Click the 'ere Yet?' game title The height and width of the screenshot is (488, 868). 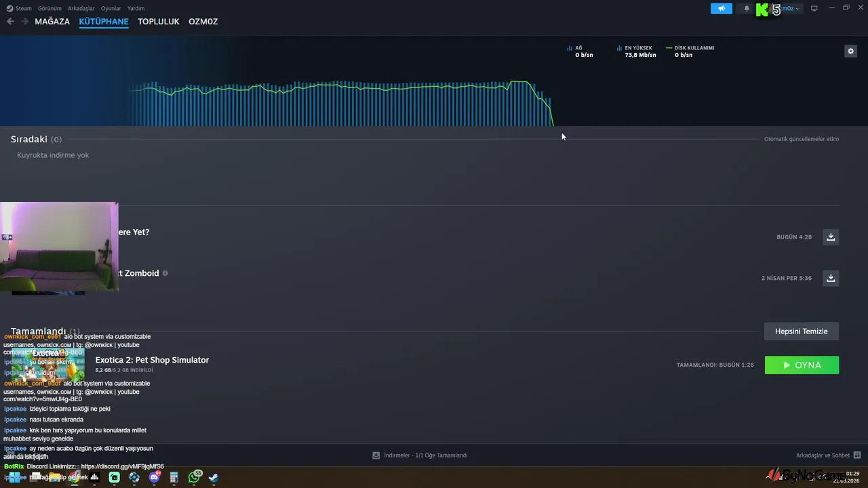click(134, 232)
